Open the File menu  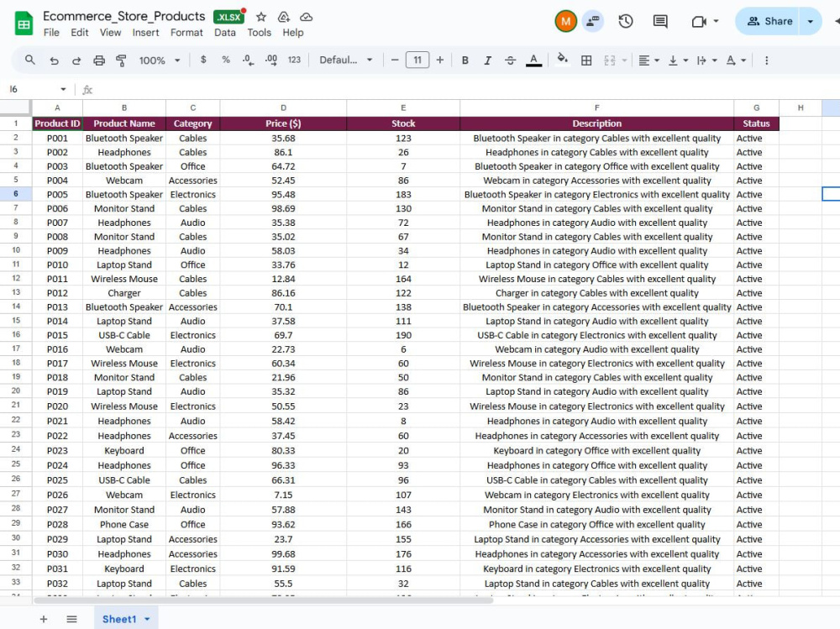click(51, 32)
